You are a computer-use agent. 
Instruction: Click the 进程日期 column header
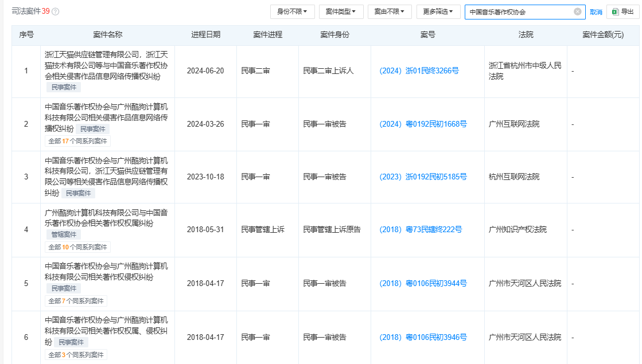click(205, 35)
